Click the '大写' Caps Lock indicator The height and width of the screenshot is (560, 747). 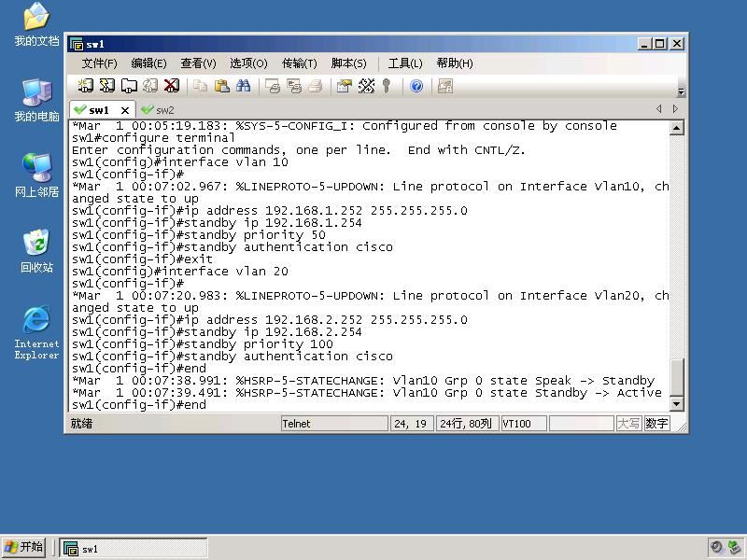click(628, 424)
